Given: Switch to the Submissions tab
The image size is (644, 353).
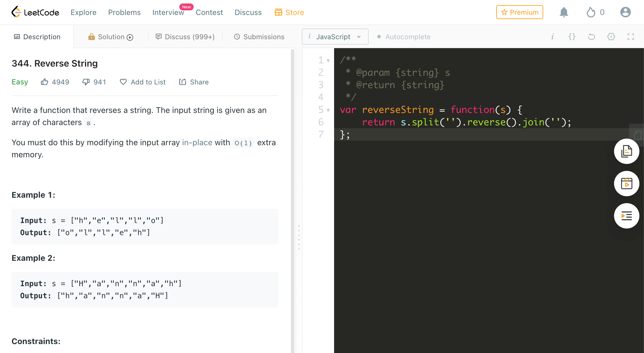Looking at the screenshot, I should [259, 37].
